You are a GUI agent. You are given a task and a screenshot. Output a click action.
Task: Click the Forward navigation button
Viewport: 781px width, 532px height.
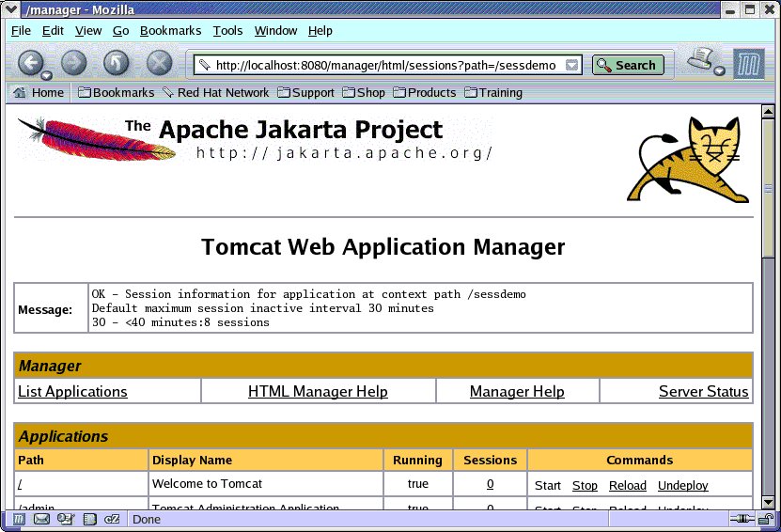click(x=73, y=63)
